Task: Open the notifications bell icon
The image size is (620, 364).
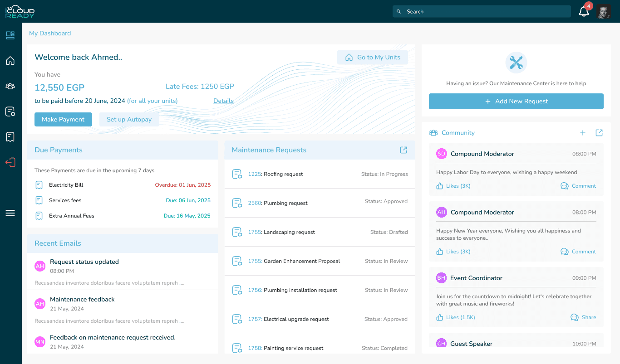Action: pos(584,12)
